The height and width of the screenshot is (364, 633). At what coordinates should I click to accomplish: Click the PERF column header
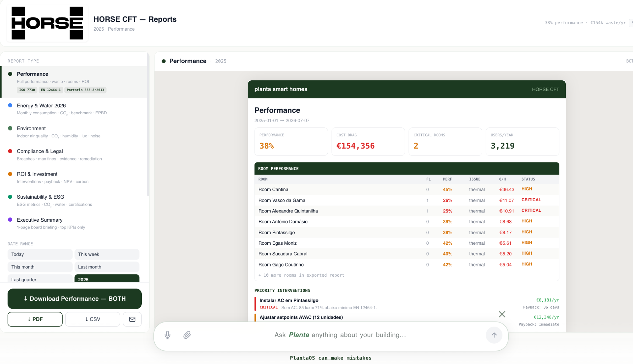[x=447, y=179]
